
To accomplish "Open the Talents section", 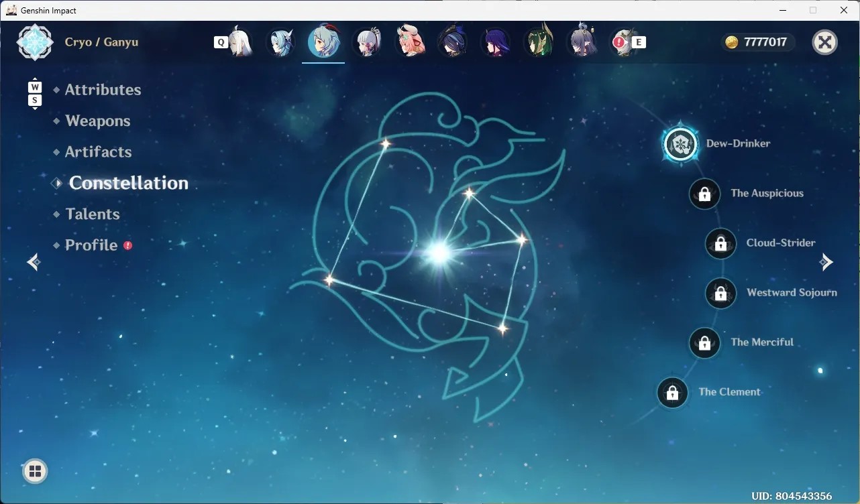I will pyautogui.click(x=93, y=214).
